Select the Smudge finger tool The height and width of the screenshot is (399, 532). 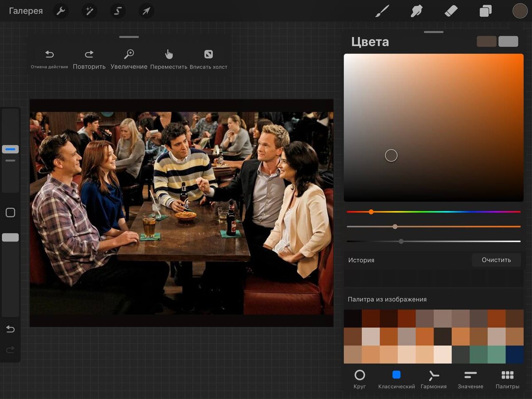(x=416, y=11)
